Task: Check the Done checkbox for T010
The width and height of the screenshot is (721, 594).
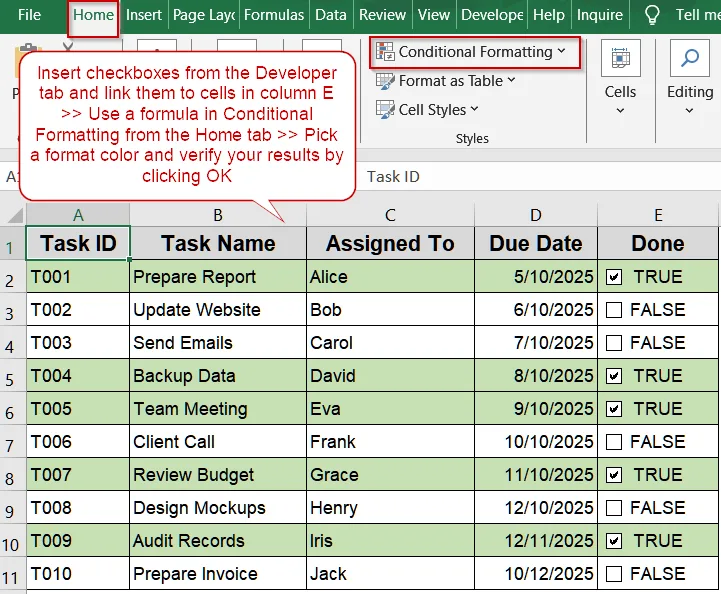Action: coord(614,574)
